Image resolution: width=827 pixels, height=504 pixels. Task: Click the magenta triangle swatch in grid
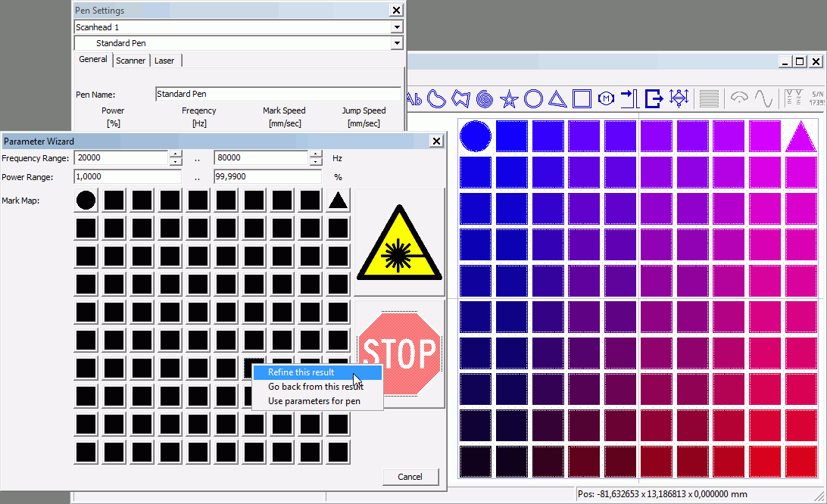[800, 136]
